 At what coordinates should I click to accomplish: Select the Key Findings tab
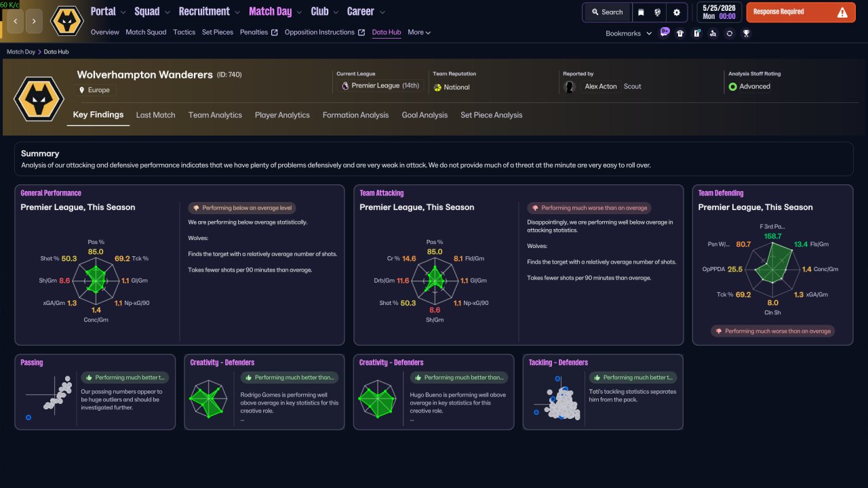98,115
